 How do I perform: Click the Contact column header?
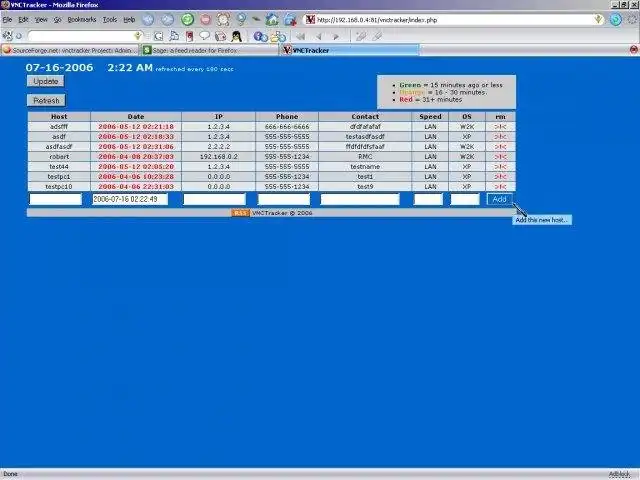point(365,116)
